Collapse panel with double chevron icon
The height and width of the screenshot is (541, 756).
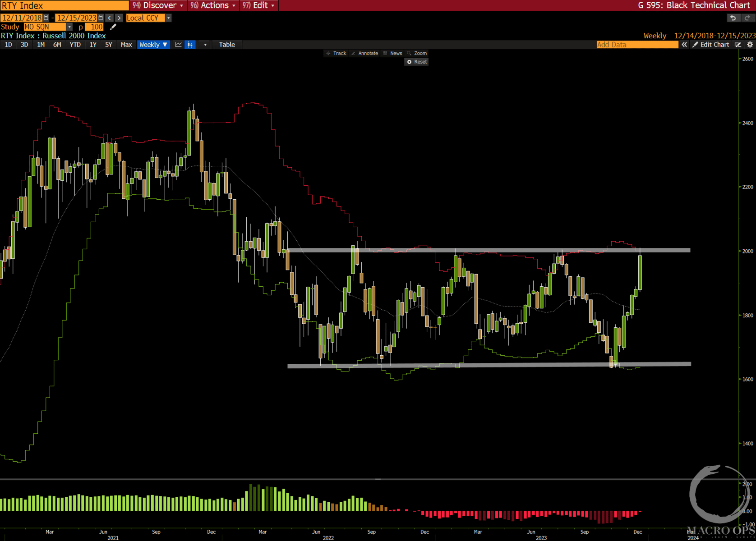coord(684,45)
